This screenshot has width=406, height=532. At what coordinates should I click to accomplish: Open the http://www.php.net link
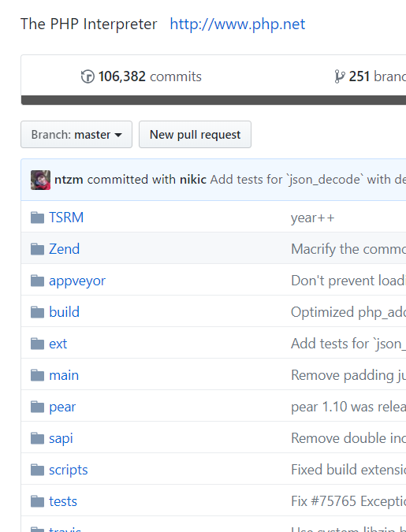pos(237,24)
